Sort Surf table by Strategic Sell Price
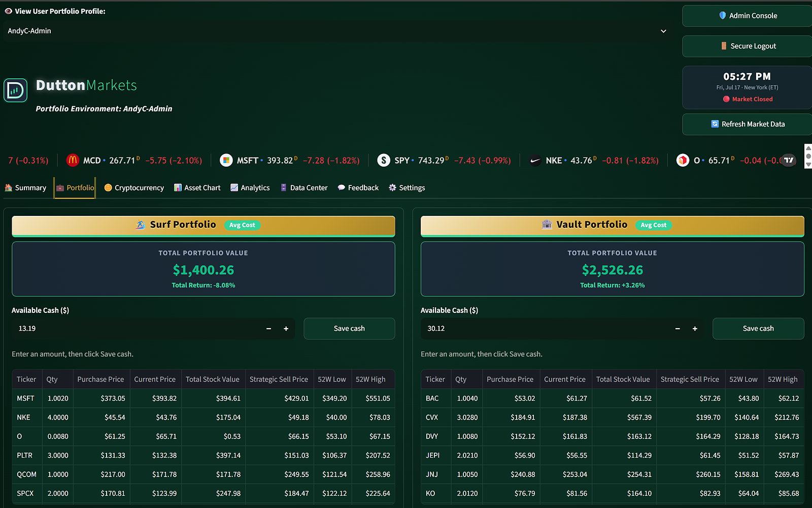 (x=279, y=379)
